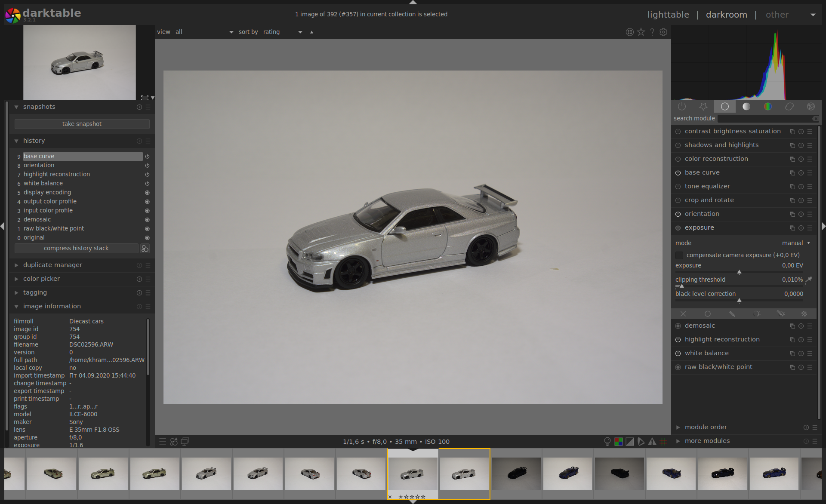826x504 pixels.
Task: Enable crop and rotate module
Action: click(678, 200)
